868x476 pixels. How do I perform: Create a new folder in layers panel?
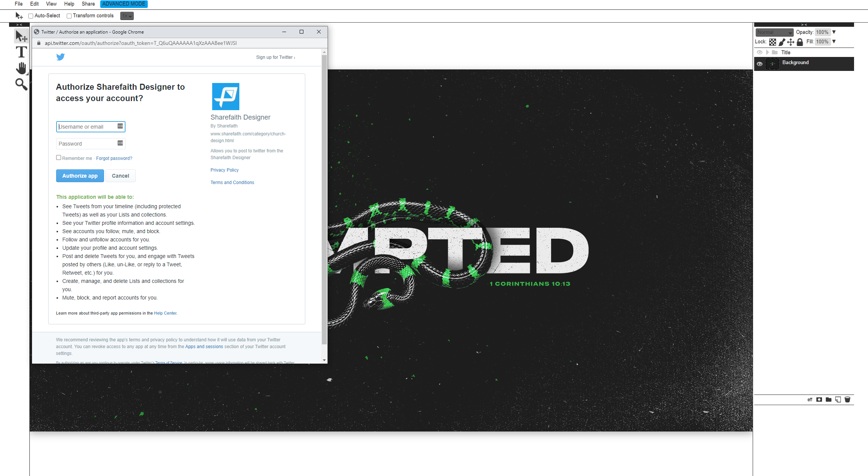[x=828, y=399]
